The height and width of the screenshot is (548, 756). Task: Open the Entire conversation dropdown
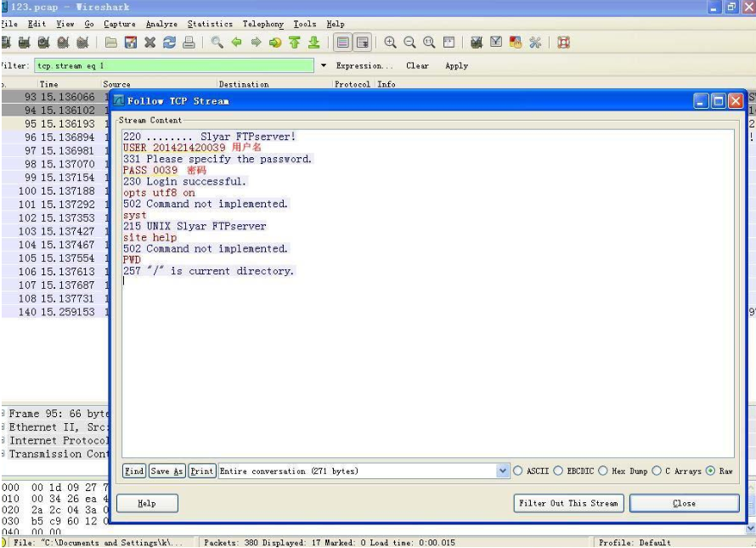click(x=502, y=471)
